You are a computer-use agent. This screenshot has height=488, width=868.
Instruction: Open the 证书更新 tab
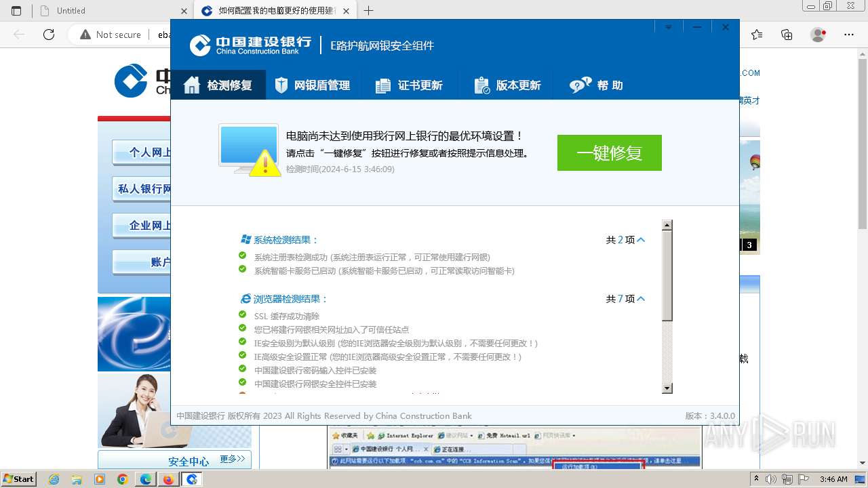point(409,85)
